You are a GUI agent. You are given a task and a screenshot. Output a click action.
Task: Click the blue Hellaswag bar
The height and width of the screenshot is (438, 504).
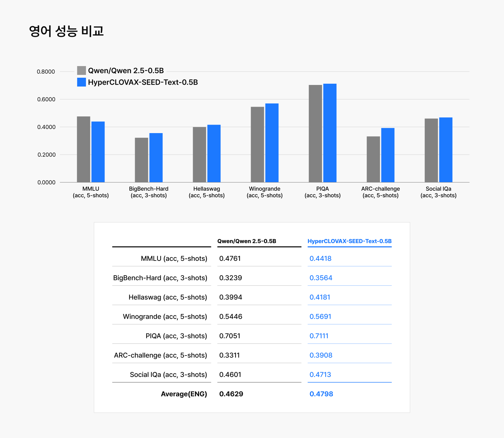point(214,154)
